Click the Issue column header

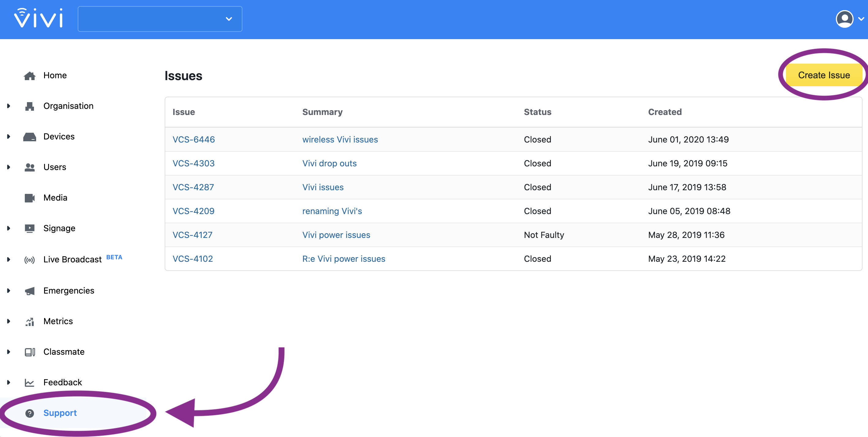click(x=184, y=112)
